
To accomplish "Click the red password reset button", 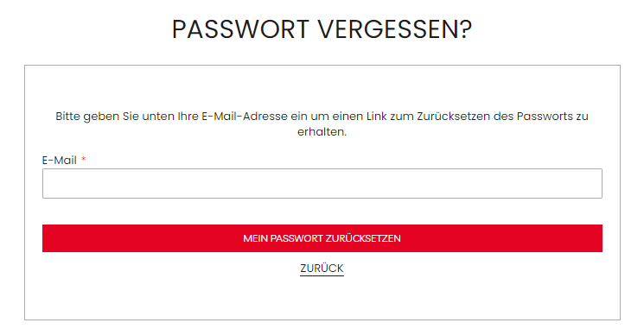I will 322,238.
